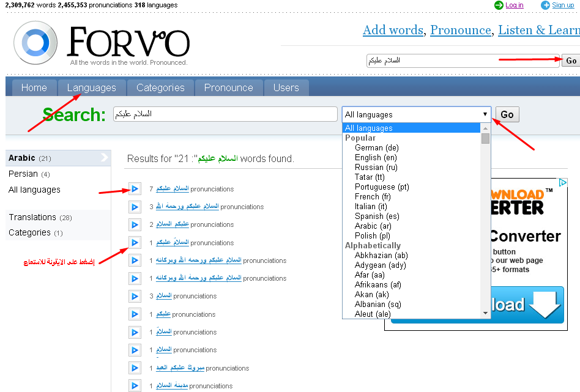Open the مدينة السلام word link

click(x=172, y=385)
